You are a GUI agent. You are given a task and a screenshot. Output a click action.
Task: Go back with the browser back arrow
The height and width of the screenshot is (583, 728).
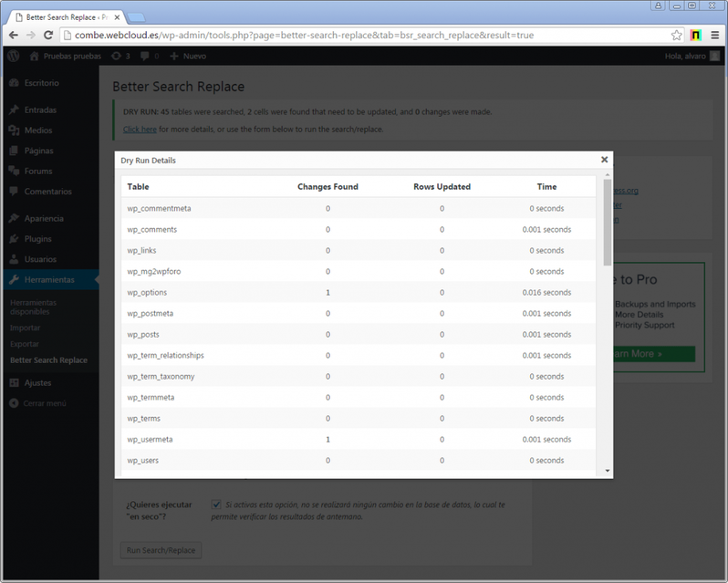[14, 36]
